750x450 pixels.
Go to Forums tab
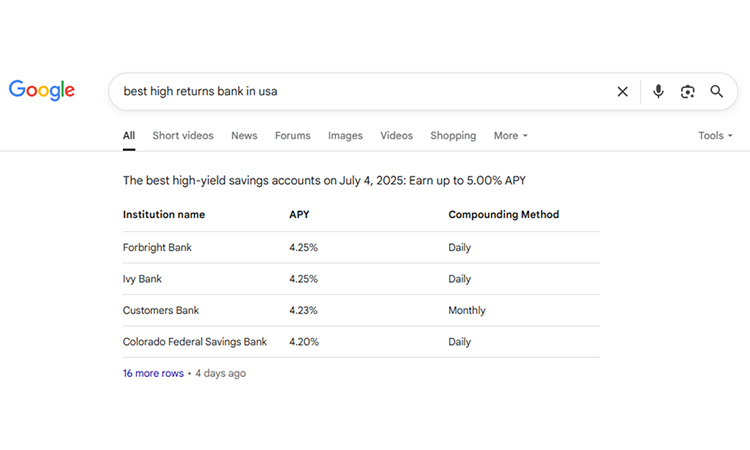tap(292, 135)
